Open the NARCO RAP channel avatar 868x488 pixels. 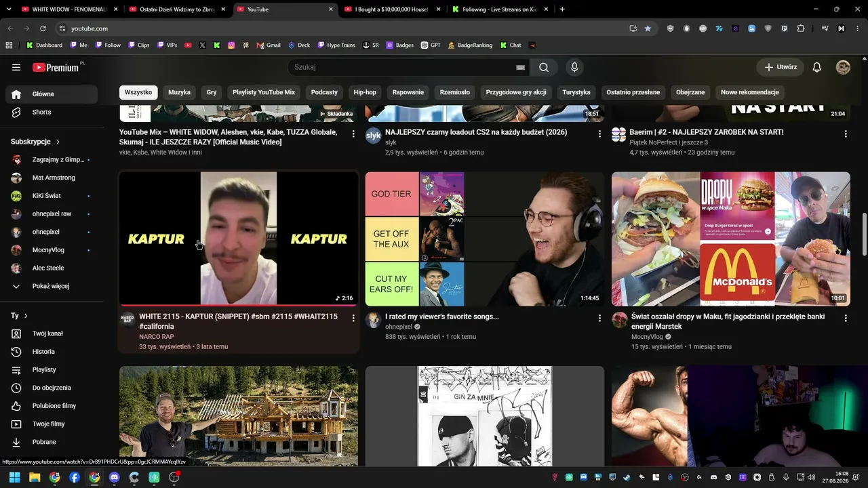[x=127, y=321]
